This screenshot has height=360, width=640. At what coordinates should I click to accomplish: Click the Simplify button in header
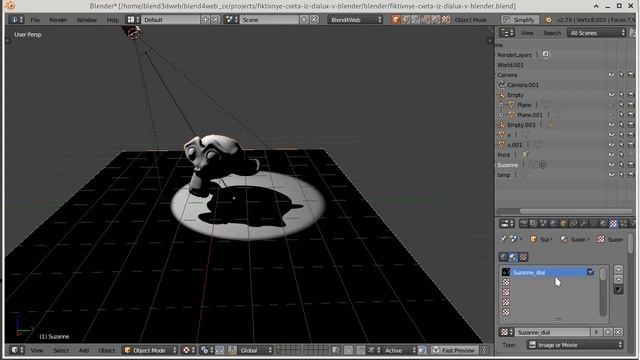(520, 20)
